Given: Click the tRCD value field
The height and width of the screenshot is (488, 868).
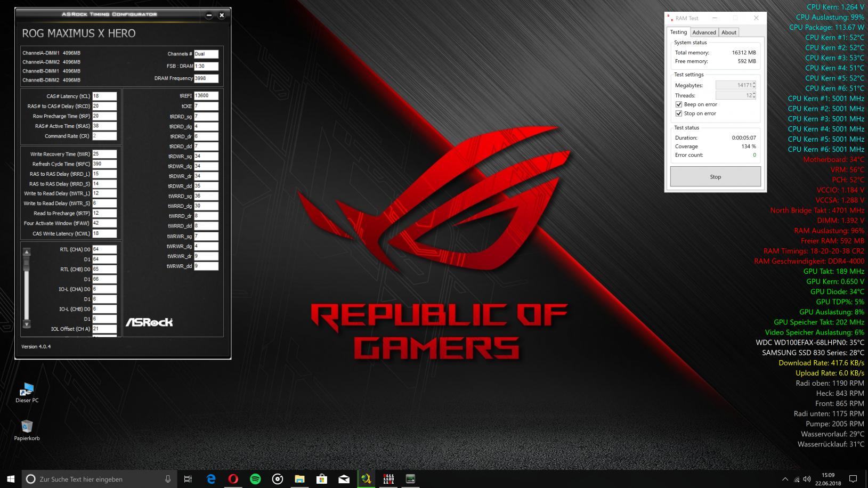Looking at the screenshot, I should pos(104,106).
